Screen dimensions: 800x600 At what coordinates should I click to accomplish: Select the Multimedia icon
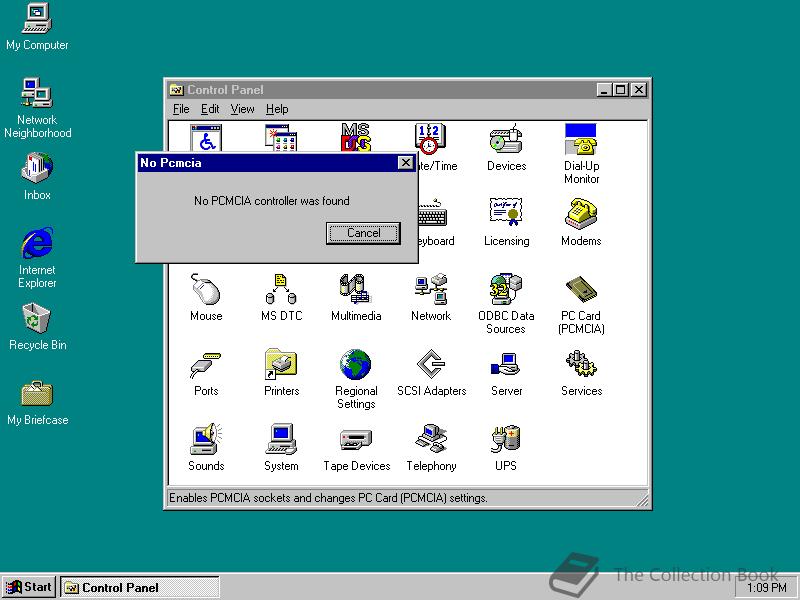356,289
